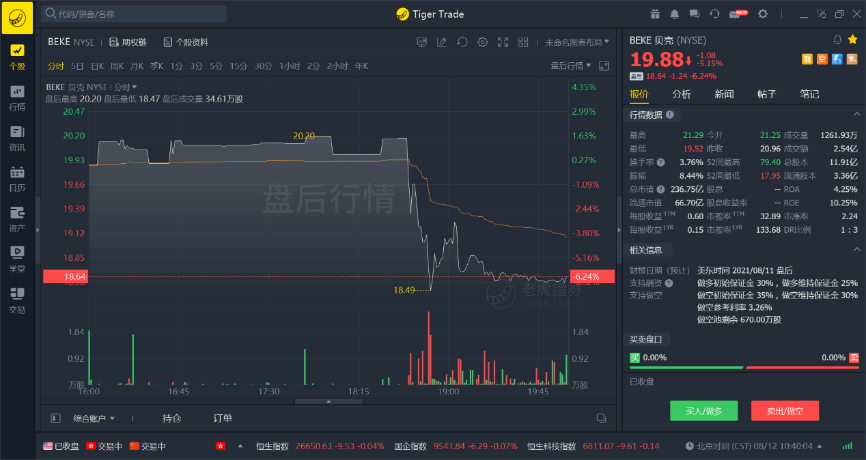Collapse the 相关信息 section
Image resolution: width=866 pixels, height=460 pixels.
[857, 250]
